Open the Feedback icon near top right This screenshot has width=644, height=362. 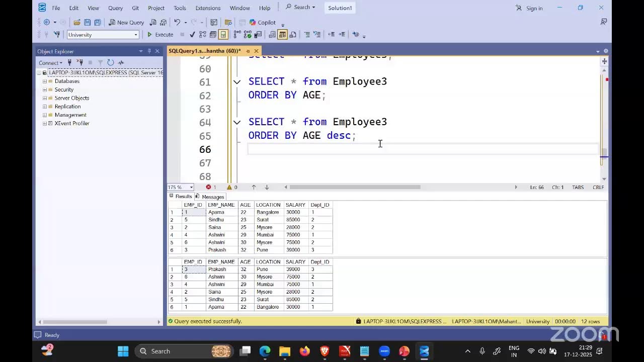[603, 22]
